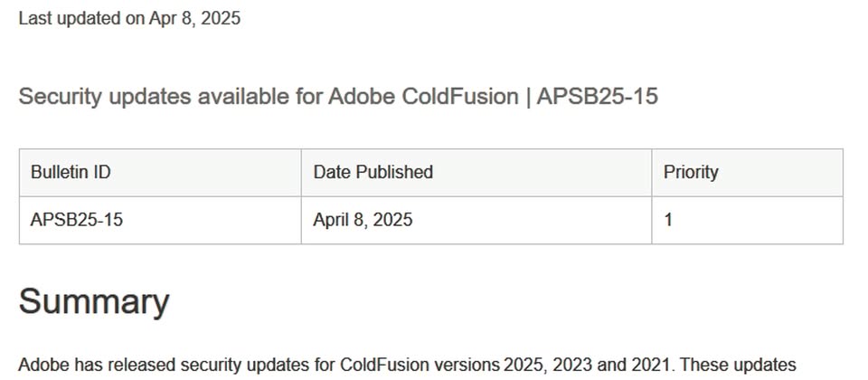
Task: Click 'APSB25-15' in the page heading
Action: click(598, 97)
